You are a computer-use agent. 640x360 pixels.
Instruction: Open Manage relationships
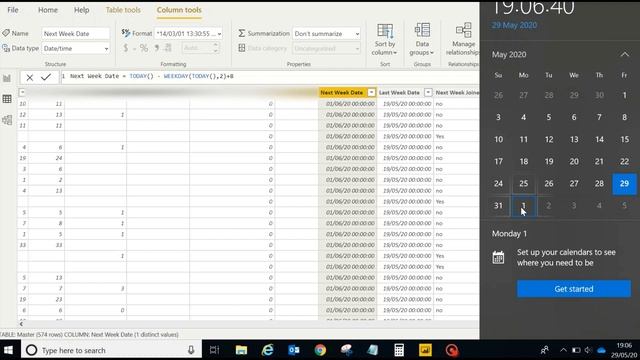coord(463,40)
